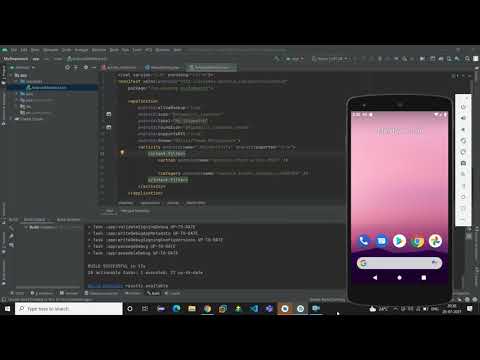Open the Build menu

point(114,50)
